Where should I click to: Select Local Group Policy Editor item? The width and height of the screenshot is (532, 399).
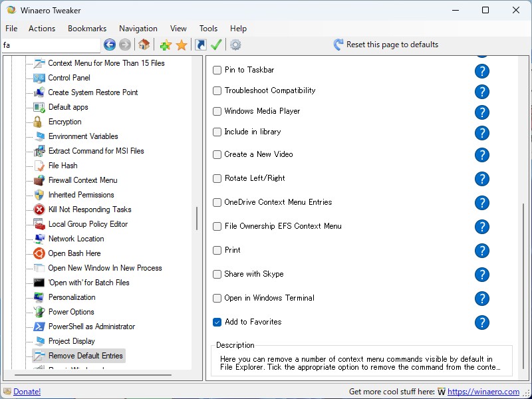coord(88,224)
